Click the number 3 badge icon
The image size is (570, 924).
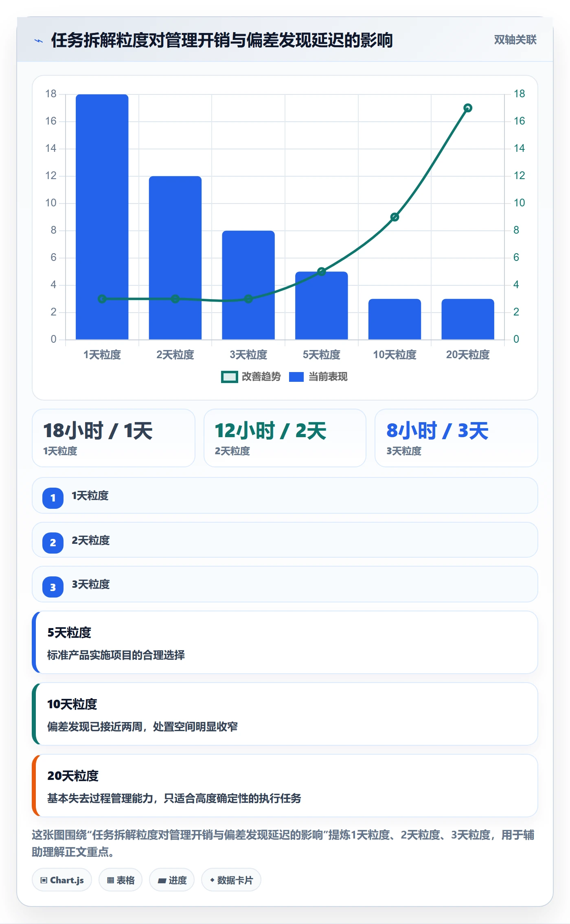[x=53, y=587]
